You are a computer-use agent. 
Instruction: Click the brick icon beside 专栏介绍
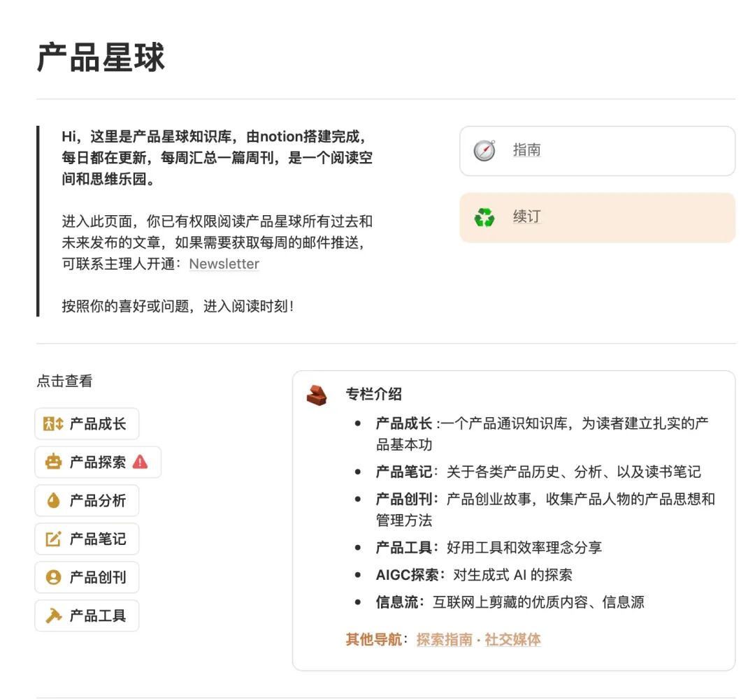pos(317,395)
